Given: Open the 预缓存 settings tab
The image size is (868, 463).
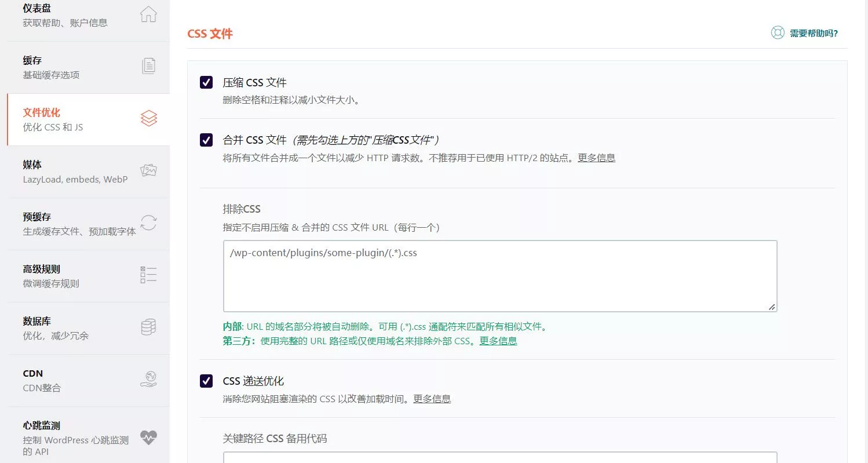Looking at the screenshot, I should (x=88, y=224).
